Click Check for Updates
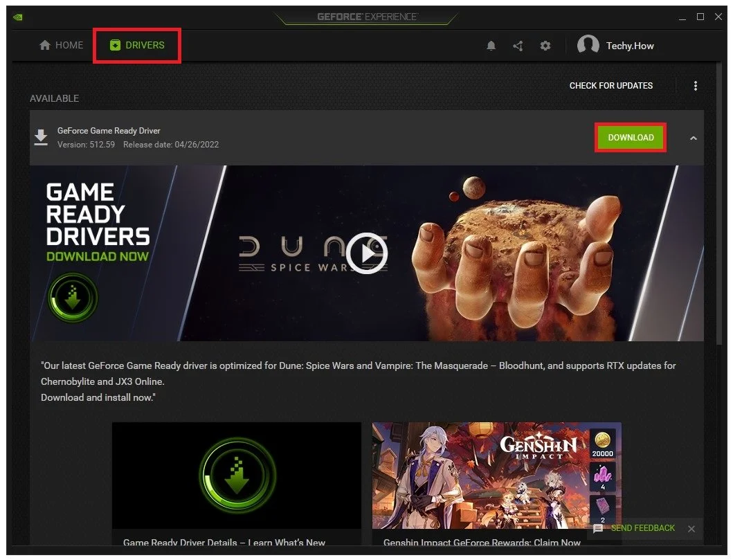This screenshot has height=560, width=733. coord(611,86)
